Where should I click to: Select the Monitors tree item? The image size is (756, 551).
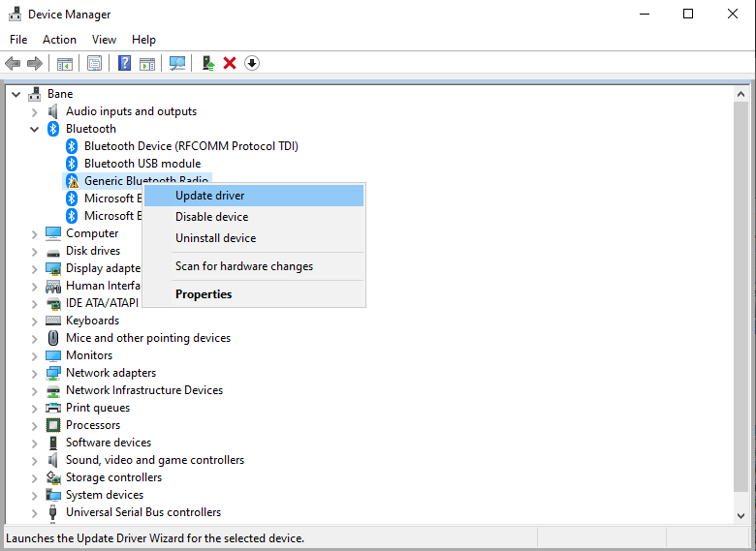pyautogui.click(x=89, y=355)
